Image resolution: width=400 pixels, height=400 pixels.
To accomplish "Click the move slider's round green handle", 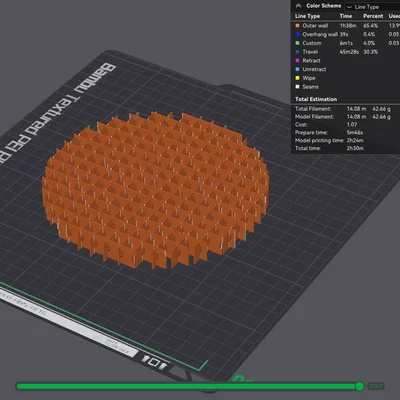I will [x=359, y=386].
